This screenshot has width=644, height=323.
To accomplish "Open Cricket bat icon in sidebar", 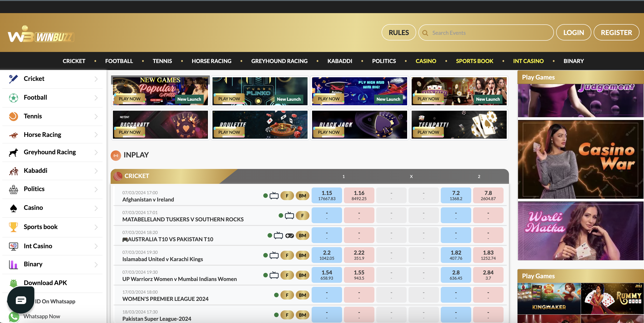I will pyautogui.click(x=13, y=79).
